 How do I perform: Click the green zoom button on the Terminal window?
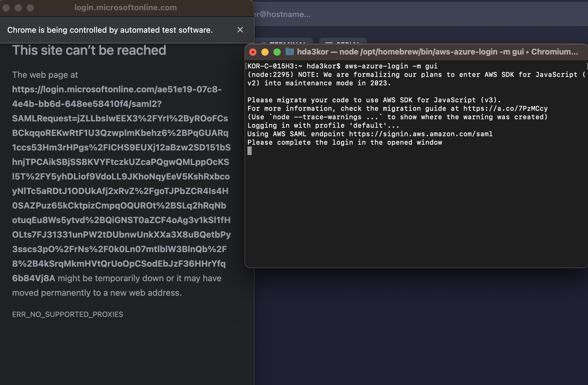tap(277, 52)
